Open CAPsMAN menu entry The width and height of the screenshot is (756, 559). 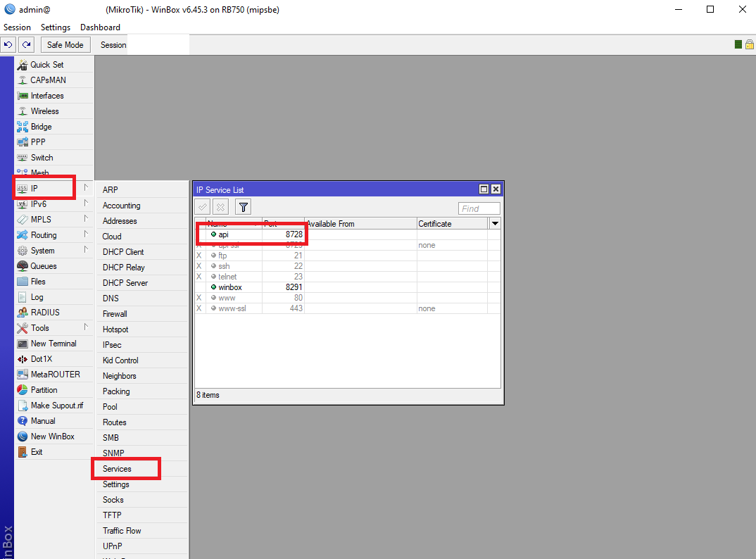tap(53, 80)
